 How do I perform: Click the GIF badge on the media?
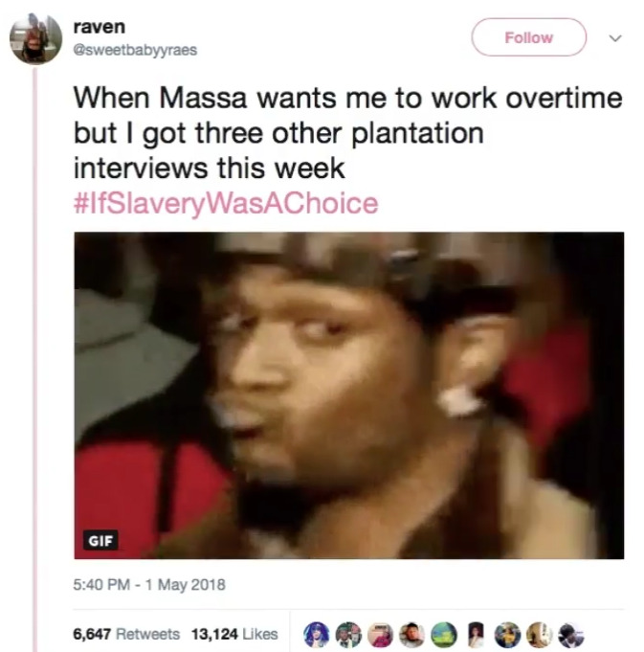100,540
